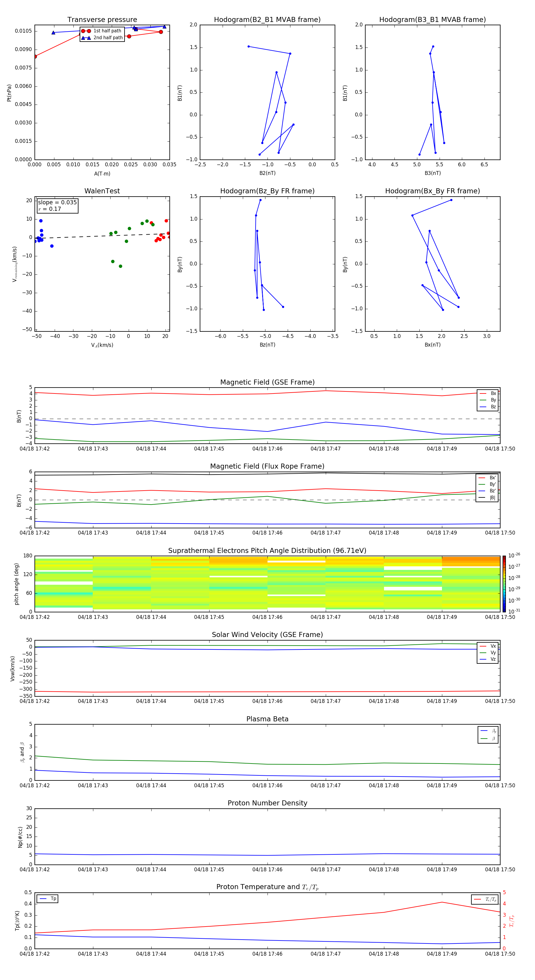Click the 'B3(nT)' x-axis label
This screenshot has height=980, width=535.
click(432, 173)
